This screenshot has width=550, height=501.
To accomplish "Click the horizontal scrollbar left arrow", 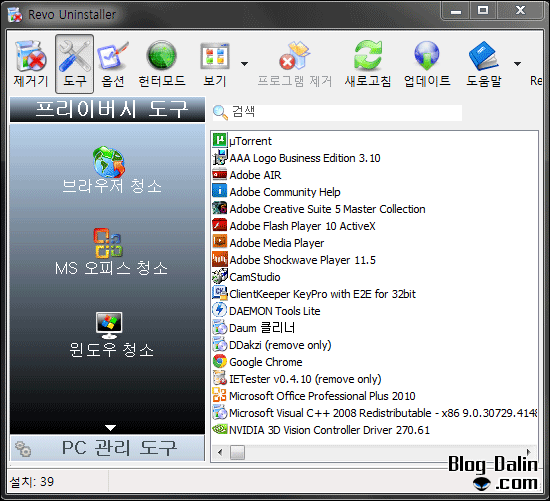I will pyautogui.click(x=220, y=453).
